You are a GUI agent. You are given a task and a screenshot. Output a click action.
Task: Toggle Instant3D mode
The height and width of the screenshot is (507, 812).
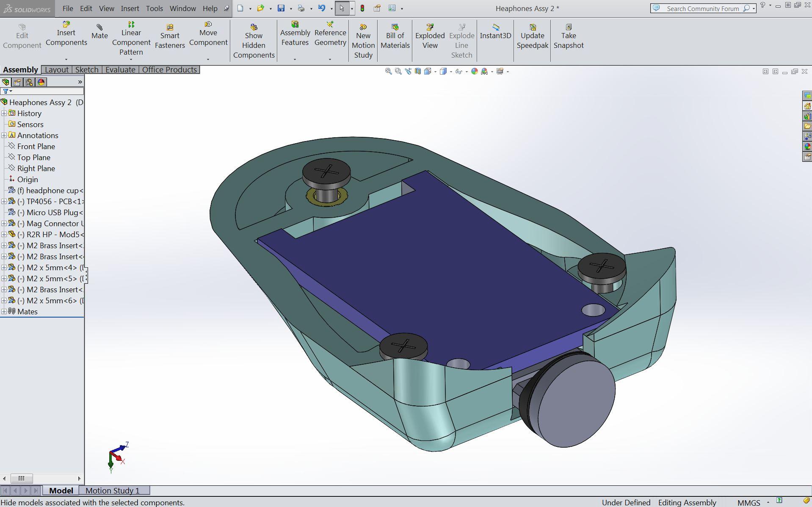(495, 32)
